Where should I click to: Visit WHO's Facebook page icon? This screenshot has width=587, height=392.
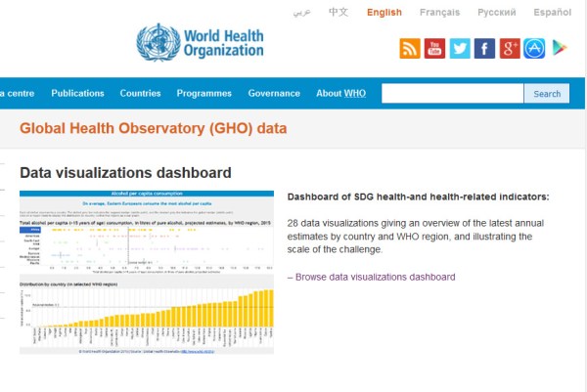484,48
